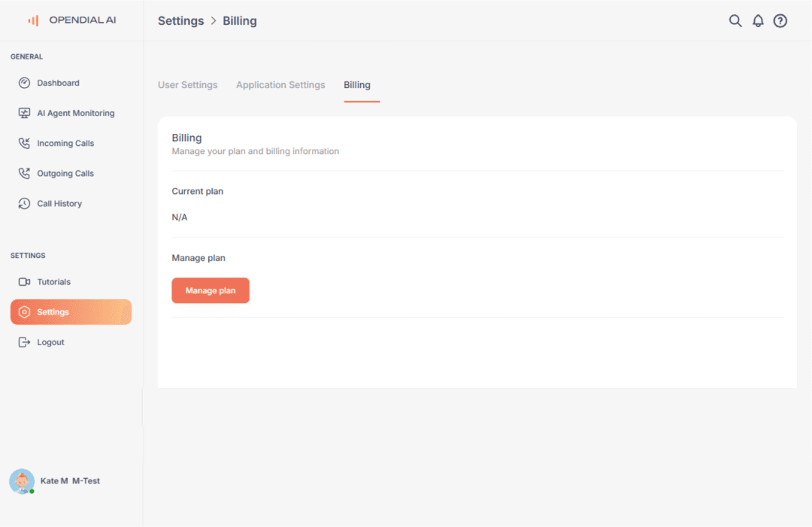The height and width of the screenshot is (527, 812).
Task: Switch to the Application Settings tab
Action: pyautogui.click(x=280, y=84)
